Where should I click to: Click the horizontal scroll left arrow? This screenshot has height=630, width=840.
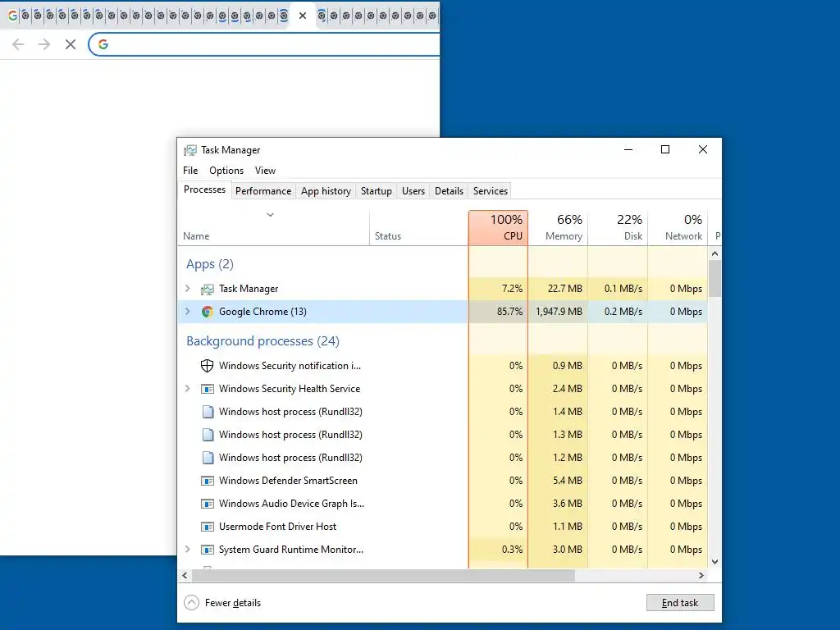tap(185, 575)
